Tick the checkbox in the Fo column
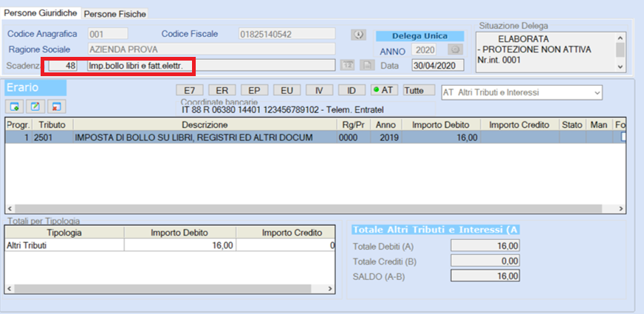This screenshot has width=644, height=314. point(625,137)
